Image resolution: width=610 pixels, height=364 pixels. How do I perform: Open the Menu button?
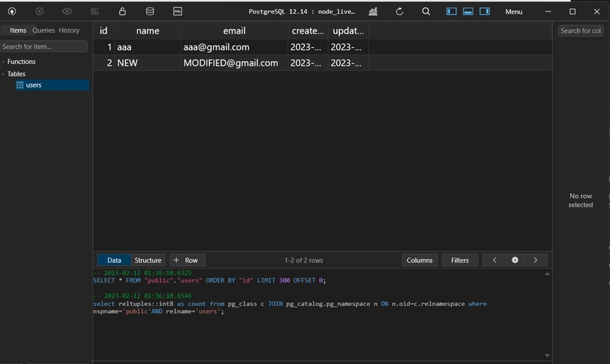tap(513, 11)
